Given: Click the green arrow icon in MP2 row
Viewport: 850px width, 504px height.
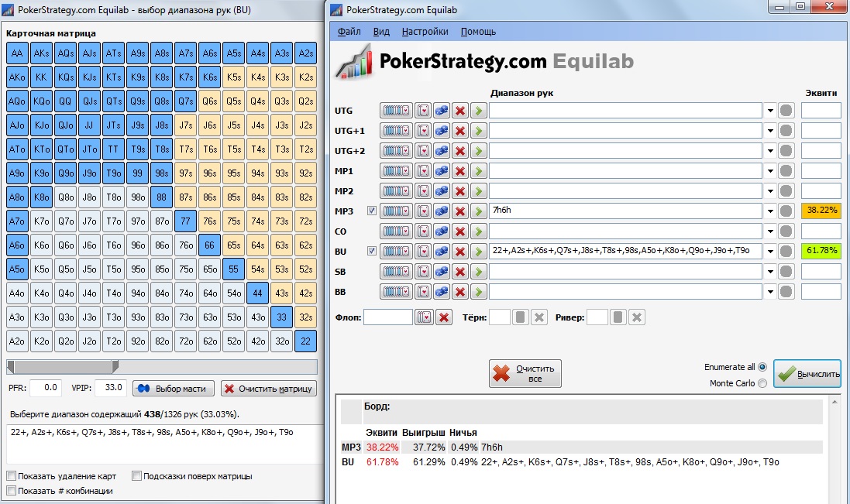Looking at the screenshot, I should point(478,191).
